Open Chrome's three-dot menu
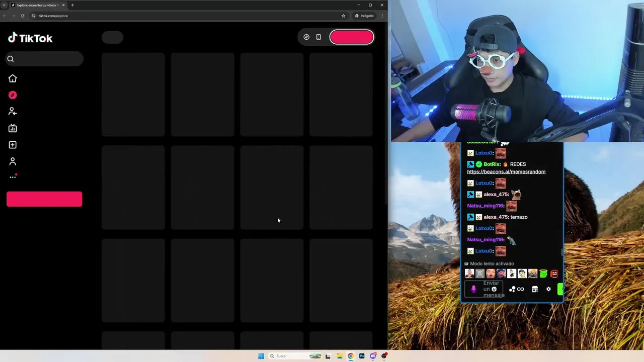The height and width of the screenshot is (362, 644). pyautogui.click(x=382, y=16)
